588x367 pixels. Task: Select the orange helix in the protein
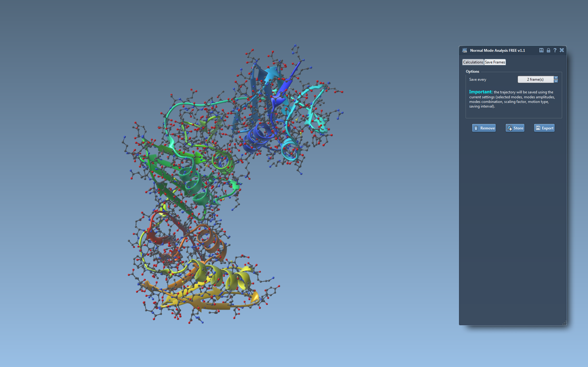click(210, 240)
